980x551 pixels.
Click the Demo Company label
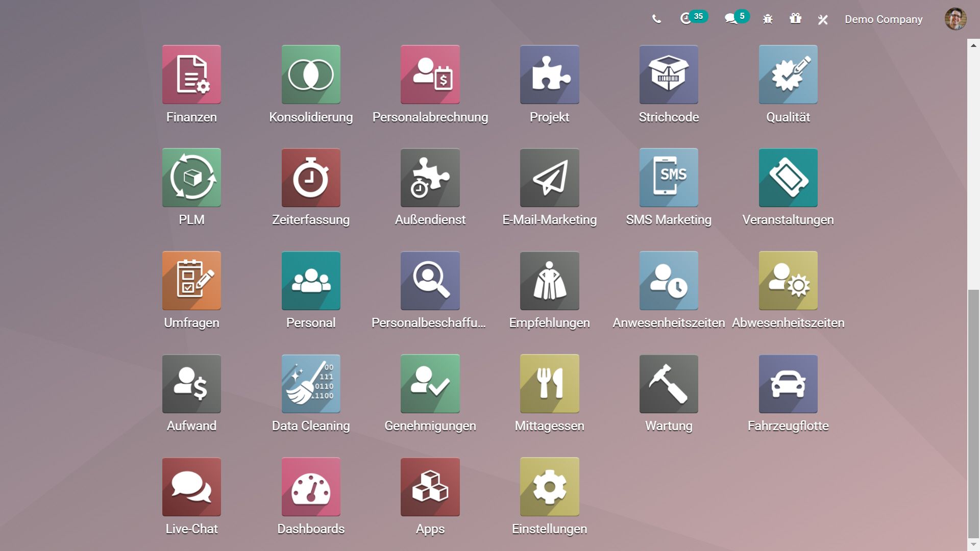(x=884, y=19)
